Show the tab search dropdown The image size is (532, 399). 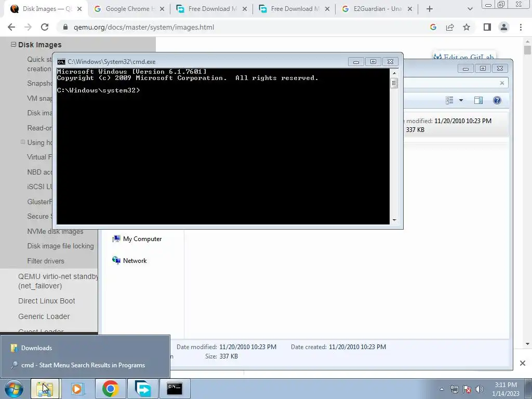coord(470,9)
